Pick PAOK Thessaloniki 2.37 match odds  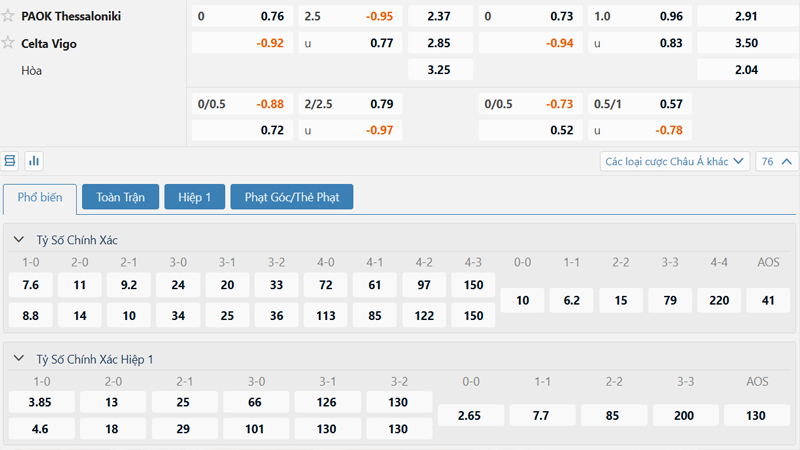click(x=438, y=16)
